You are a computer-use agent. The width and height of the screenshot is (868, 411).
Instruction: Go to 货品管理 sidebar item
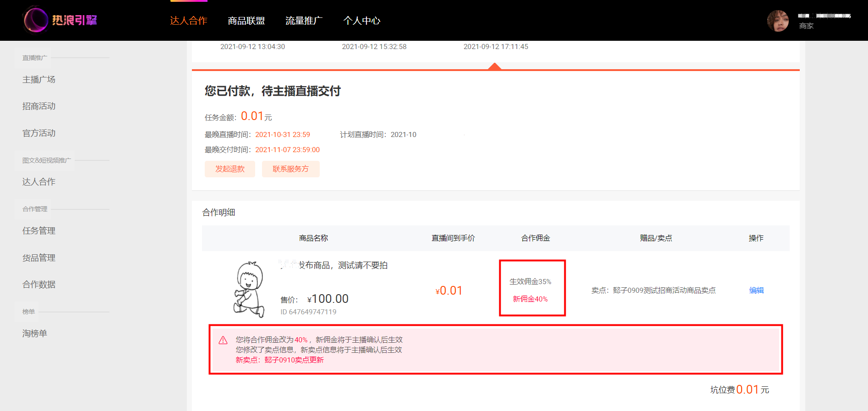(39, 258)
